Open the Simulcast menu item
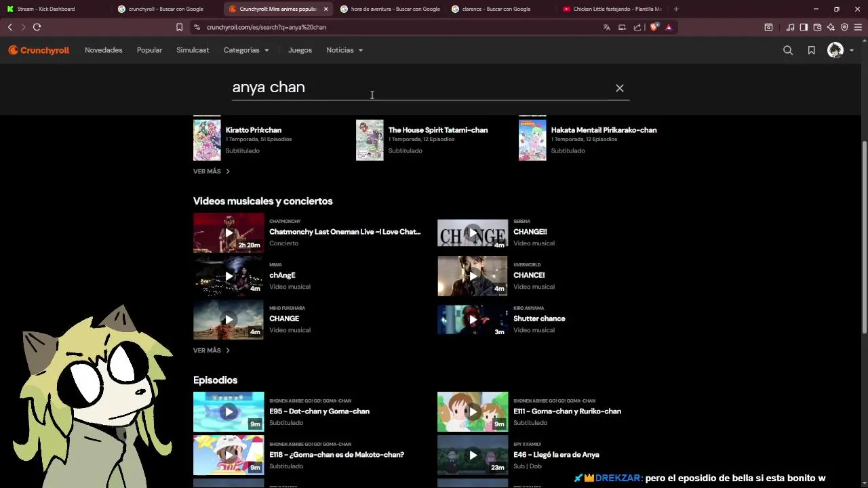This screenshot has width=868, height=488. [193, 50]
